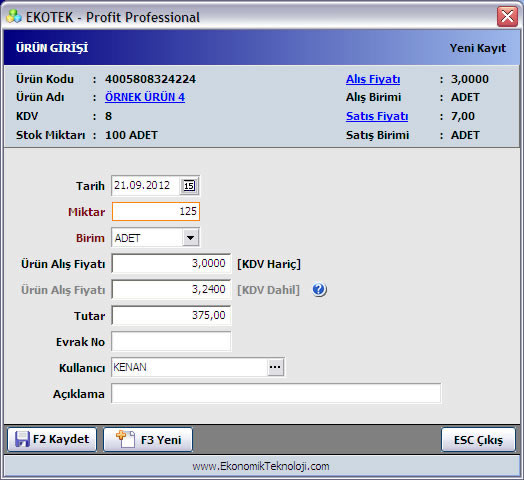This screenshot has width=524, height=480.
Task: Click the purchase price value 3,0000 in header
Action: point(470,79)
